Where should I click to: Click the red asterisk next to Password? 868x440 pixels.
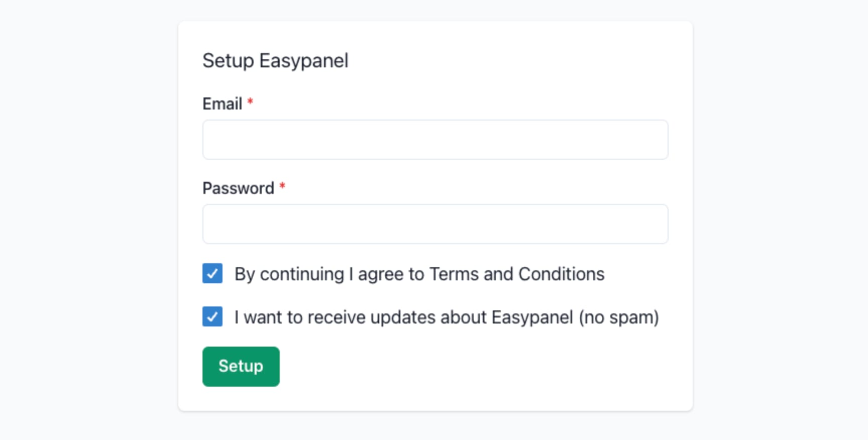pyautogui.click(x=282, y=186)
